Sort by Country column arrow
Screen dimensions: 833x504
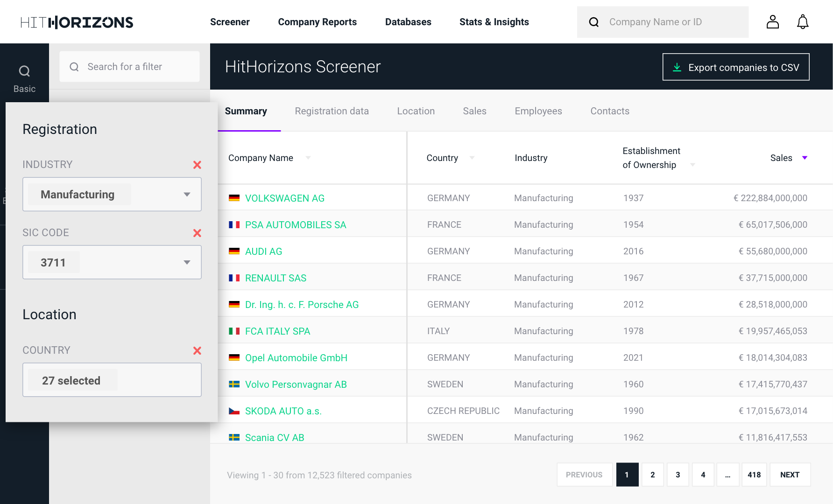472,158
